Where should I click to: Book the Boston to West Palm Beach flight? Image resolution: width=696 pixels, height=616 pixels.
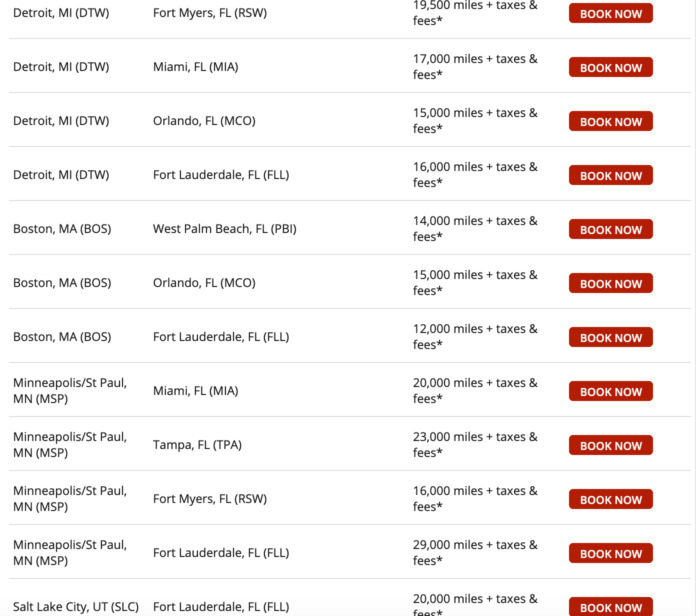click(610, 229)
